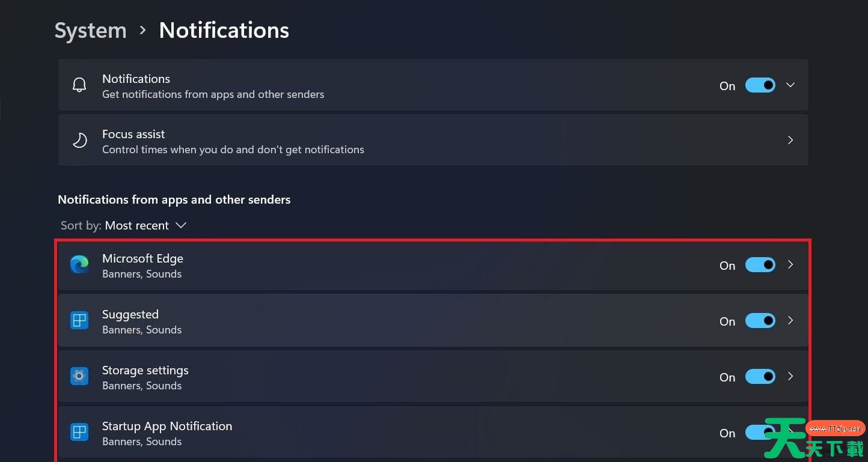868x462 pixels.
Task: Click the Notifications bell icon
Action: [x=79, y=85]
